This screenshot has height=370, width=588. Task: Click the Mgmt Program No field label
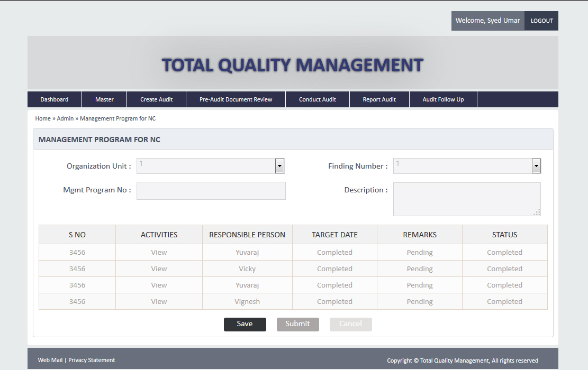point(97,190)
